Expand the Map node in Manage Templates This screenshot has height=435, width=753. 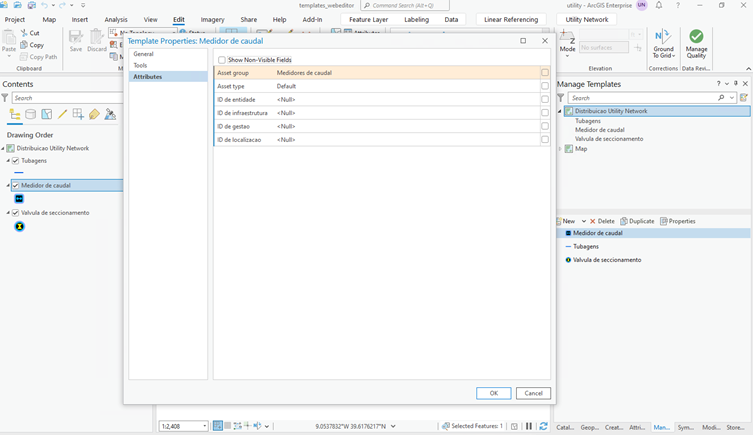click(x=560, y=149)
